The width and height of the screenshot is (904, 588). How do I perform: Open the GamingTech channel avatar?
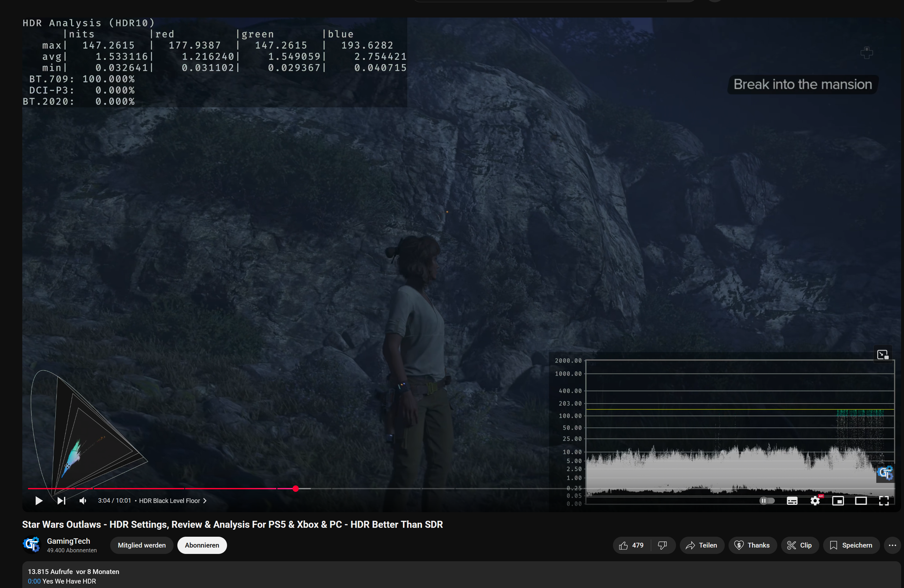click(x=32, y=545)
